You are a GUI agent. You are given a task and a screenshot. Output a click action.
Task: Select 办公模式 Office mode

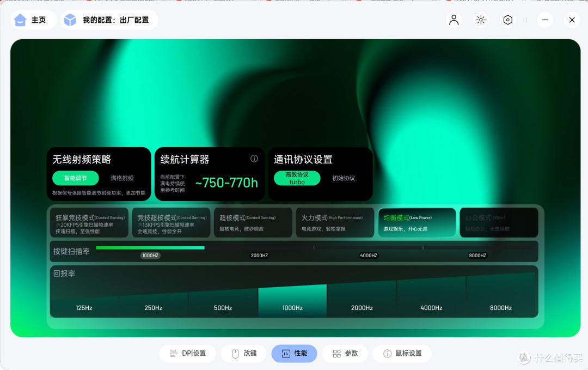(499, 223)
